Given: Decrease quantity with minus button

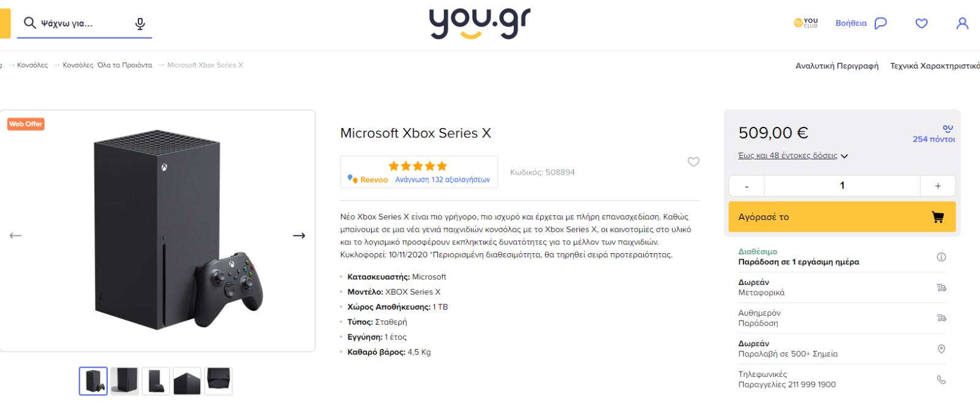Looking at the screenshot, I should click(x=747, y=186).
